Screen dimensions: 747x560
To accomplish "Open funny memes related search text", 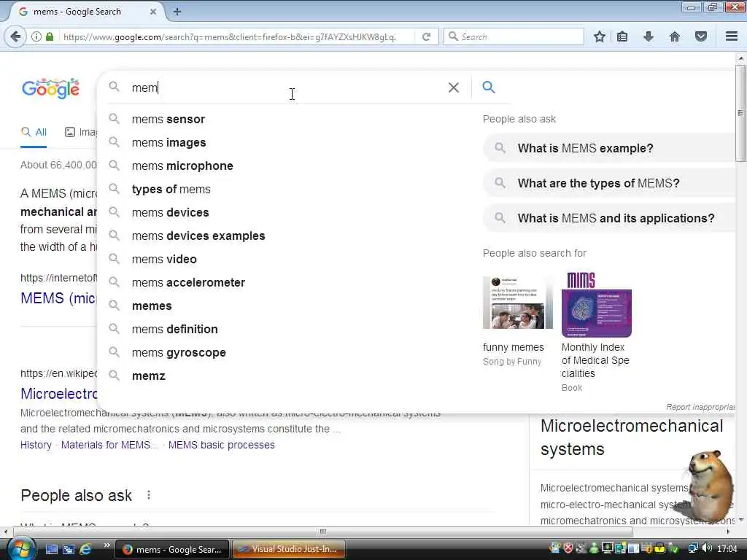I will (x=513, y=347).
